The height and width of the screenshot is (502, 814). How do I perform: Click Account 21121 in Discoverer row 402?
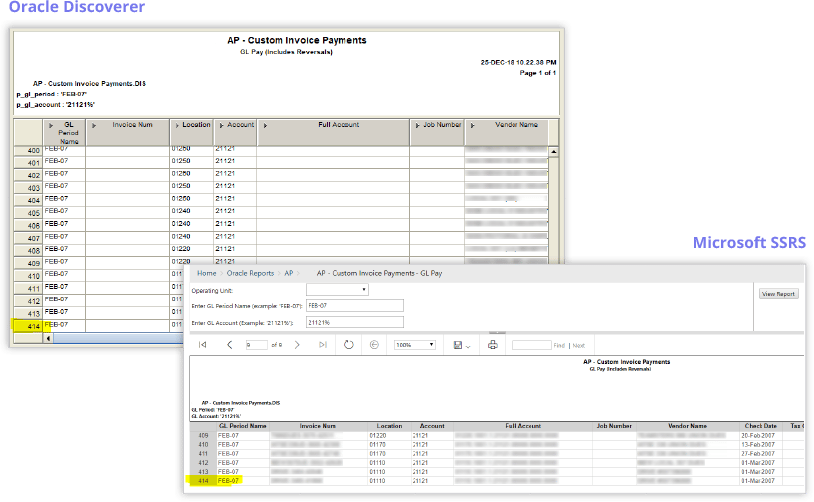tap(225, 173)
